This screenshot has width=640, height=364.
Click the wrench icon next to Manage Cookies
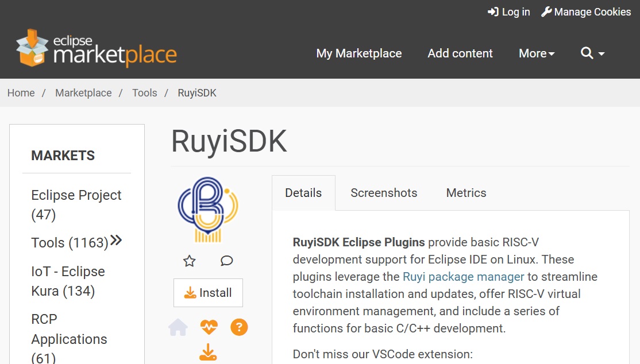tap(547, 11)
